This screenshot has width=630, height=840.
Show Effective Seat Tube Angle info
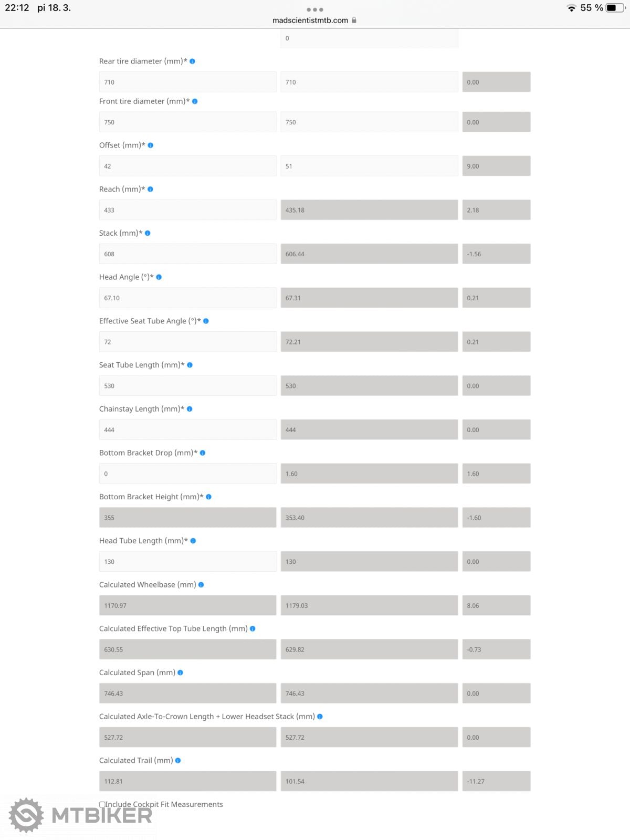point(206,321)
